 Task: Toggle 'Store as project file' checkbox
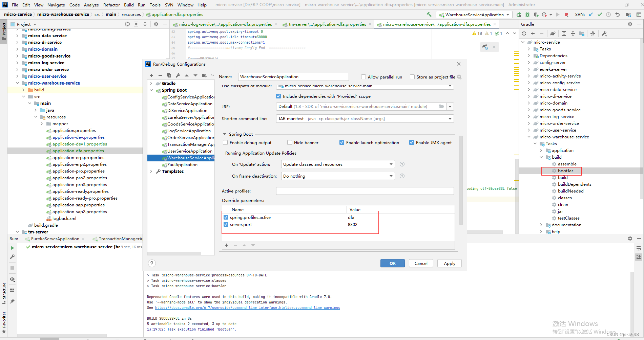point(412,77)
